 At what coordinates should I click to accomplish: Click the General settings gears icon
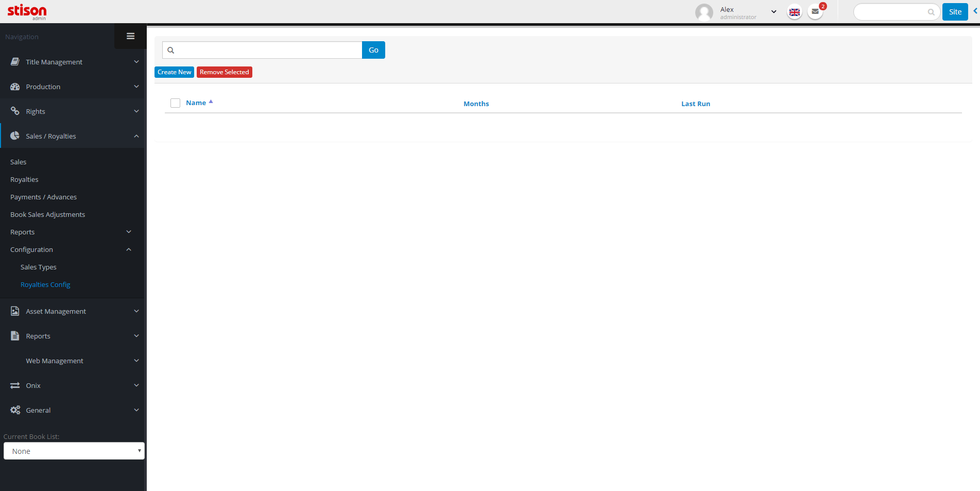(x=15, y=410)
